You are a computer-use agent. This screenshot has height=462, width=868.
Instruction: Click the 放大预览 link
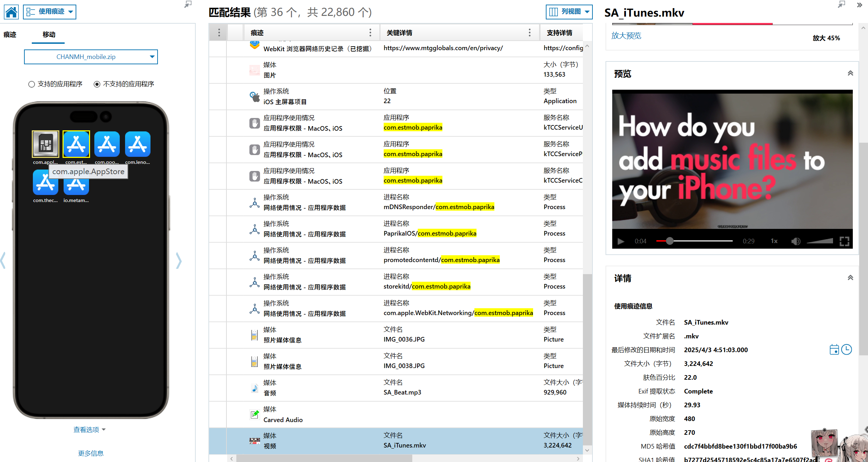click(x=626, y=36)
